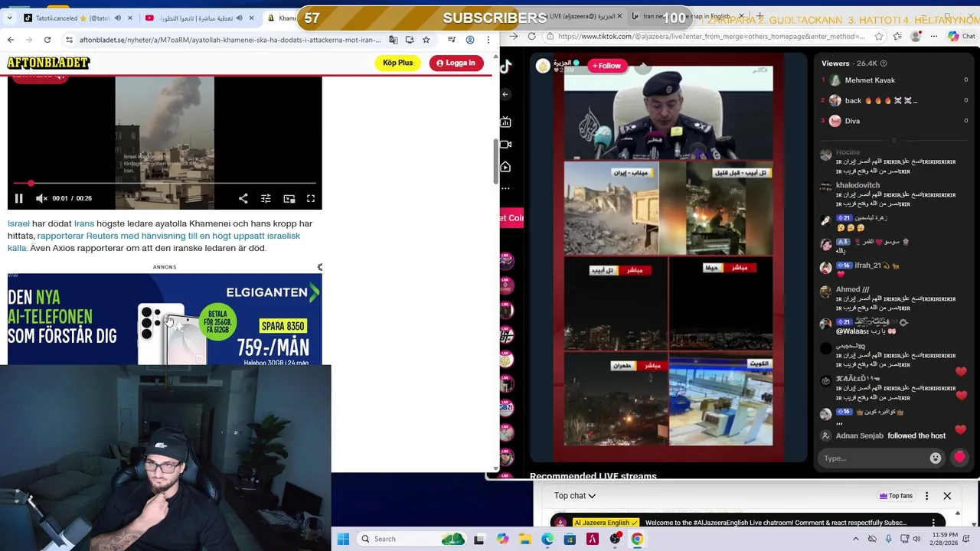Viewport: 980px width, 551px height.
Task: Open the ad settings gear icon
Action: click(x=319, y=267)
